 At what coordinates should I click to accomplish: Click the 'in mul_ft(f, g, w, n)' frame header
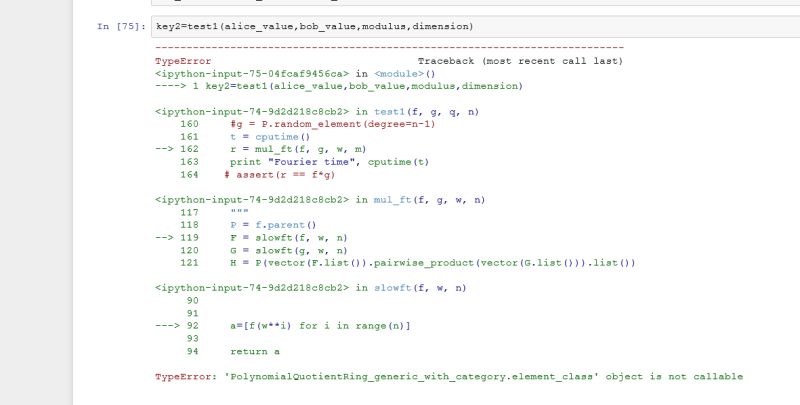320,200
